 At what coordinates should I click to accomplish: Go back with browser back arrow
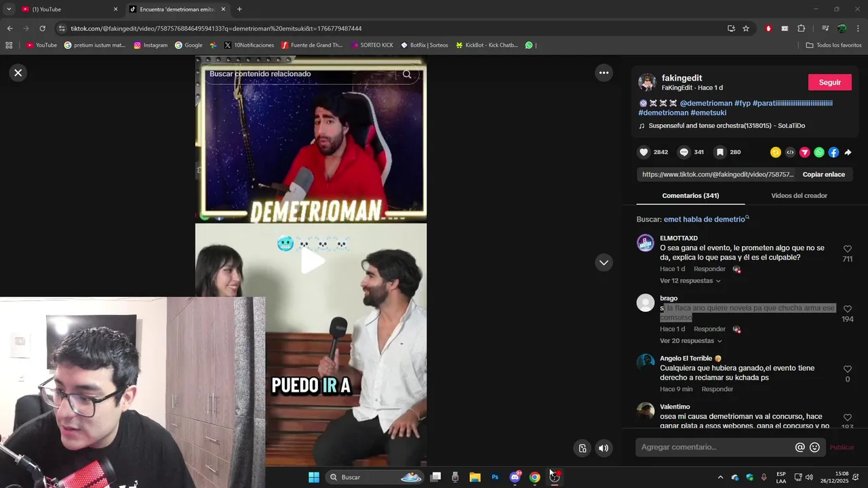(9, 28)
